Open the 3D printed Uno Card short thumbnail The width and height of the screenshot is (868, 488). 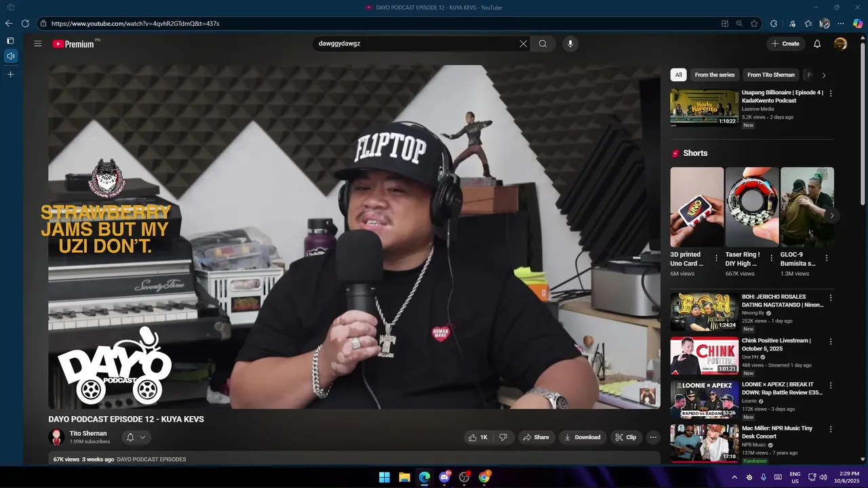pyautogui.click(x=697, y=207)
